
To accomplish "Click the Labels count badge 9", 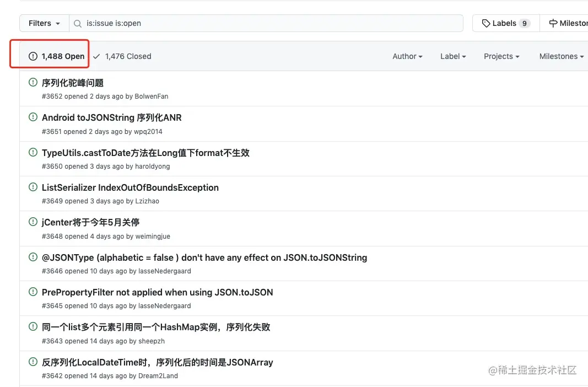I will (525, 23).
